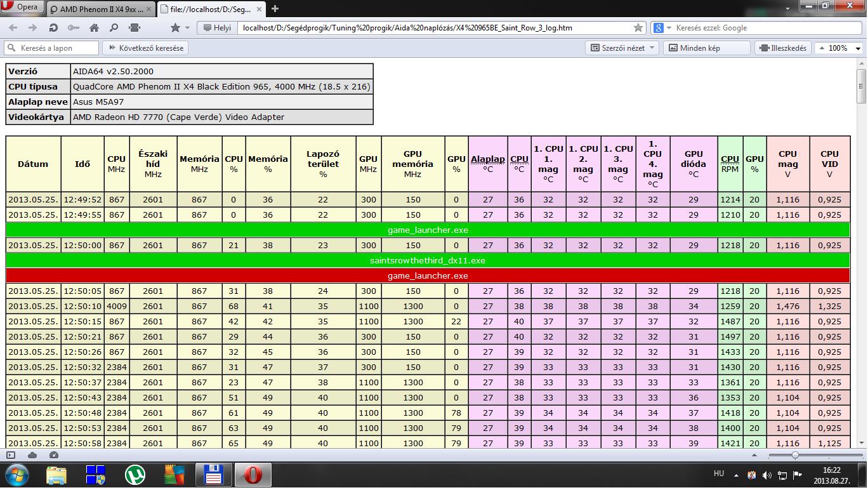Click the 4009 CPU MHz value
The image size is (868, 490).
[117, 306]
